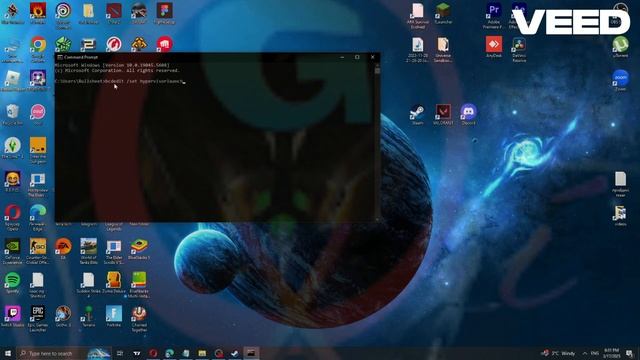Open the Minecraft launcher grass-block shortcut
Image resolution: width=640 pixels, height=360 pixels.
click(443, 13)
